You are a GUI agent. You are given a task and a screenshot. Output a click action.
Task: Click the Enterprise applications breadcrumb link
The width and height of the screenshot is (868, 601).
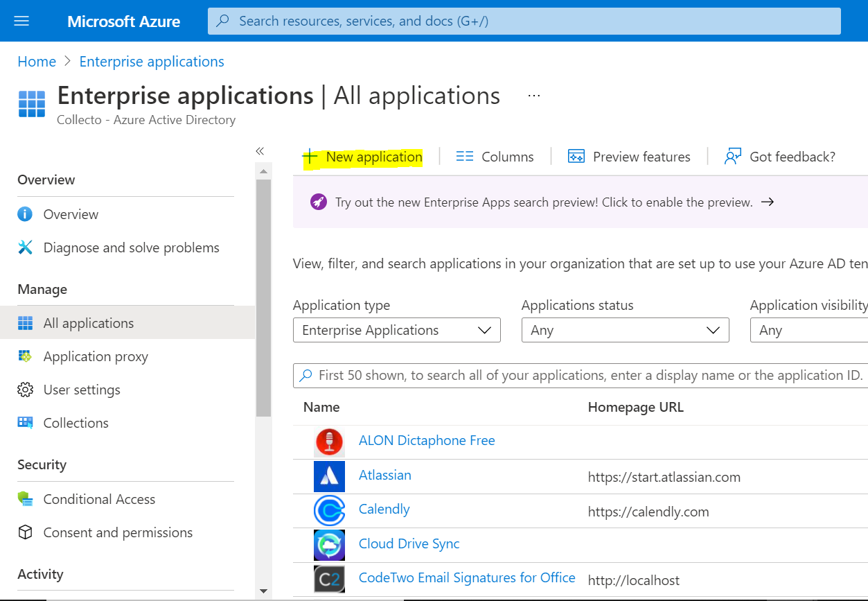click(152, 62)
